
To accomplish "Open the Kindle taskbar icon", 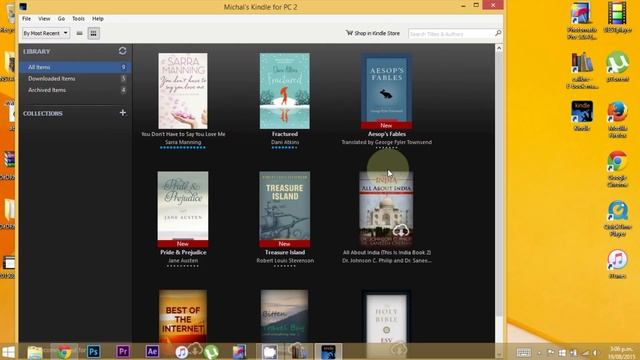I will point(328,352).
